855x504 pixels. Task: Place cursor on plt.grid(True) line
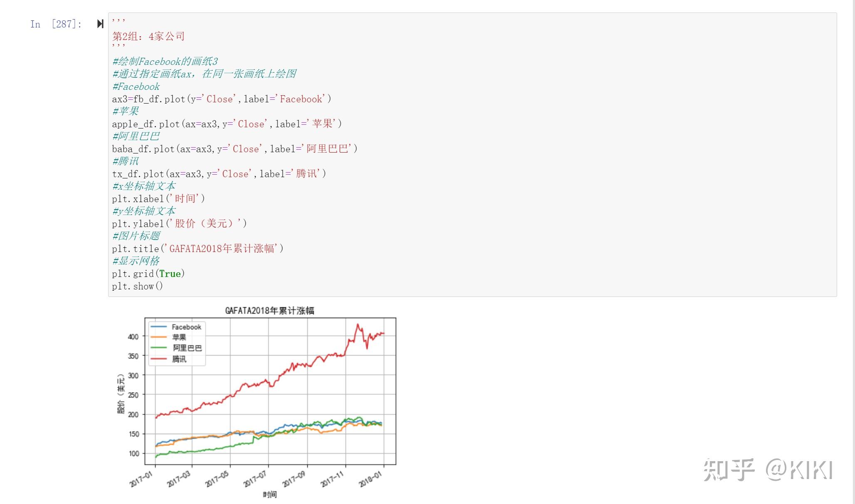pos(148,274)
